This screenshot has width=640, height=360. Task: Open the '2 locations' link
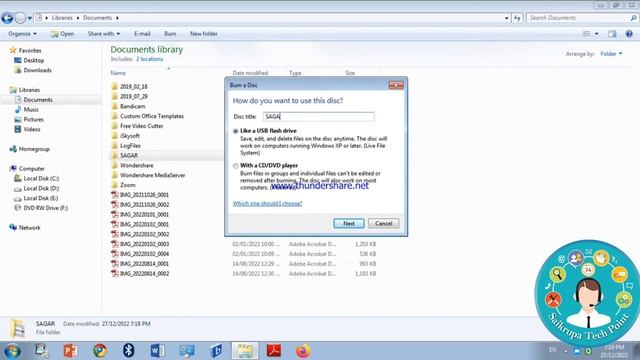[x=149, y=59]
